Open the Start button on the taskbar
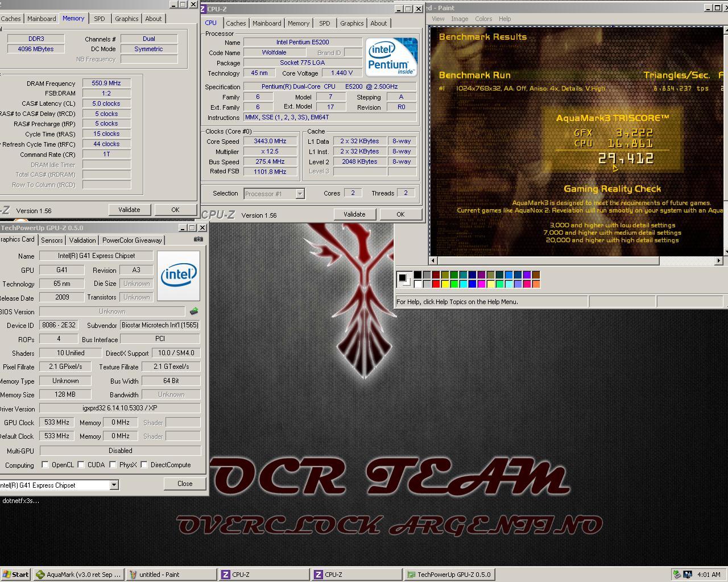Viewport: 728px width, 582px height. 16,575
